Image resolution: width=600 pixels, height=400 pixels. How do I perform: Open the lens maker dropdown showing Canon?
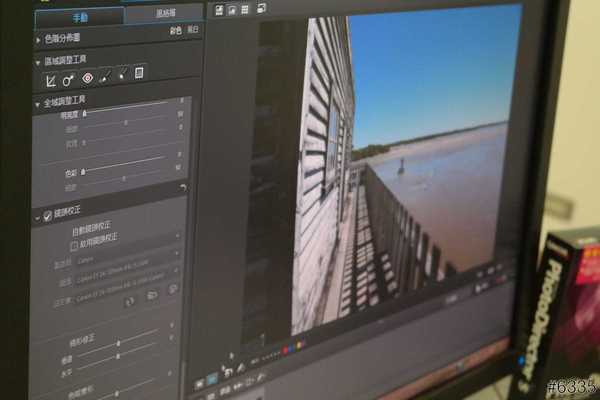pos(125,258)
